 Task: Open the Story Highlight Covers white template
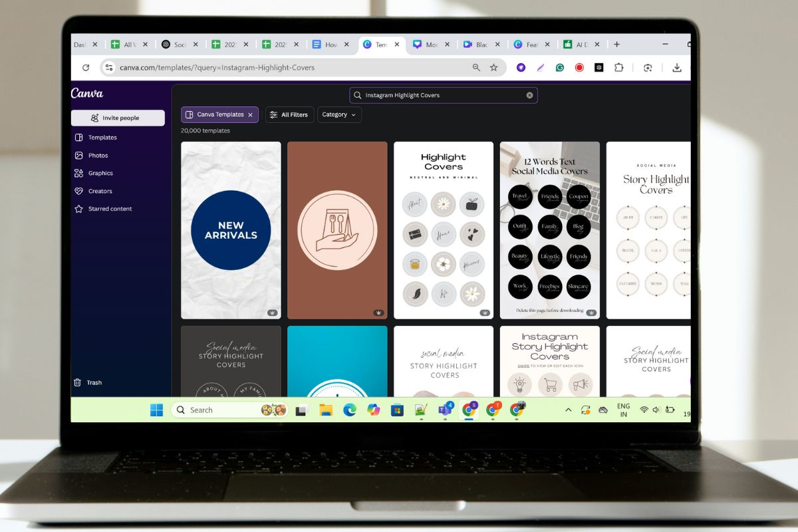click(x=648, y=230)
